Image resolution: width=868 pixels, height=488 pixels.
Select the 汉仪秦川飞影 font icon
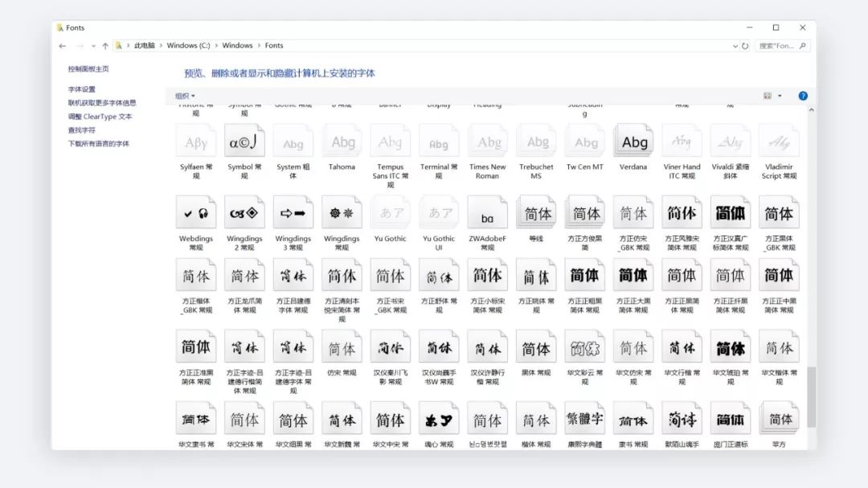click(391, 347)
